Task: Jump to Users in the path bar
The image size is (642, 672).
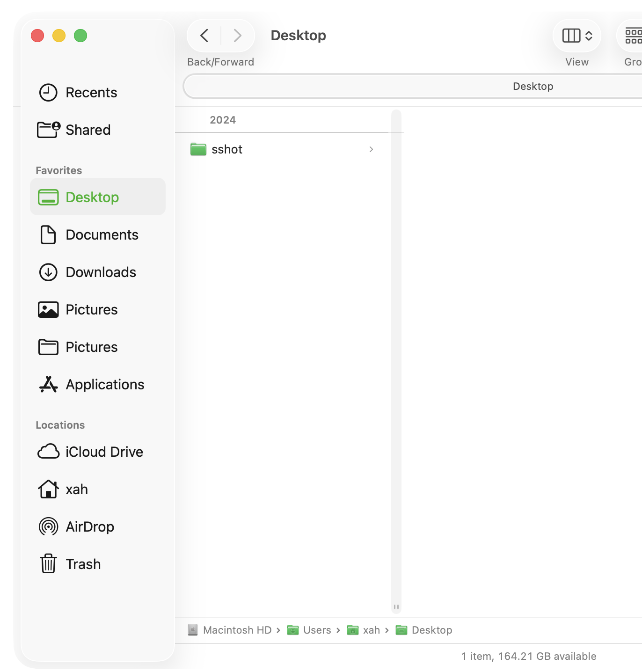Action: (x=317, y=630)
